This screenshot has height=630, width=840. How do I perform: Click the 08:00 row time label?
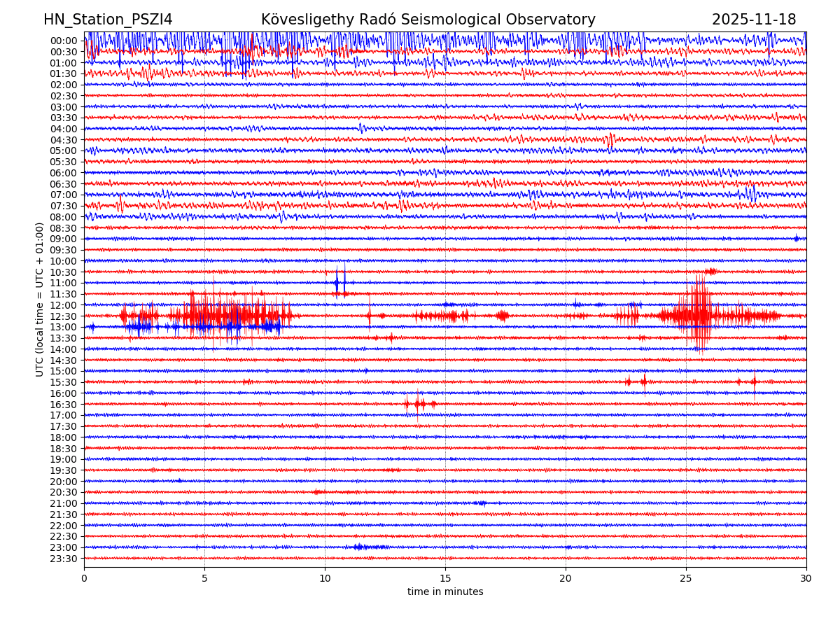pyautogui.click(x=63, y=217)
